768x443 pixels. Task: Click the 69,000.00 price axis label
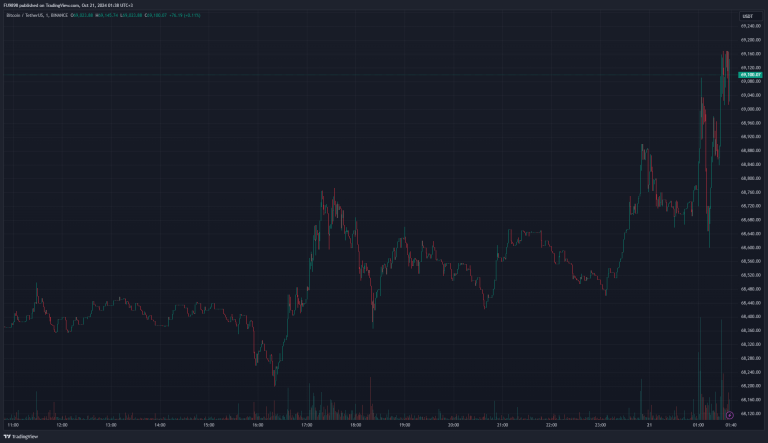(x=749, y=109)
